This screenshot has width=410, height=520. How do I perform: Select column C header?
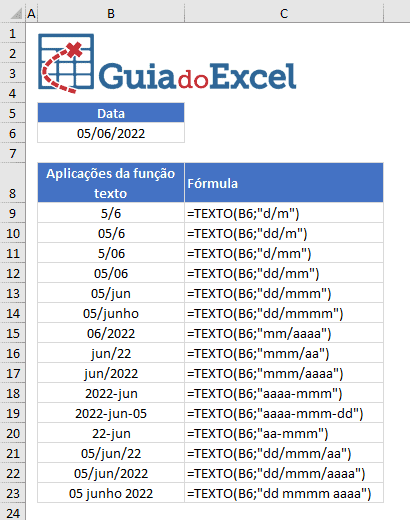click(x=284, y=14)
